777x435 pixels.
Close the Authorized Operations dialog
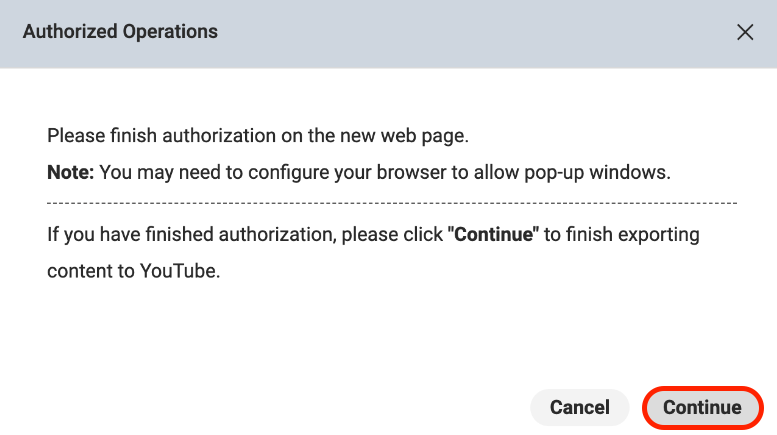tap(745, 32)
